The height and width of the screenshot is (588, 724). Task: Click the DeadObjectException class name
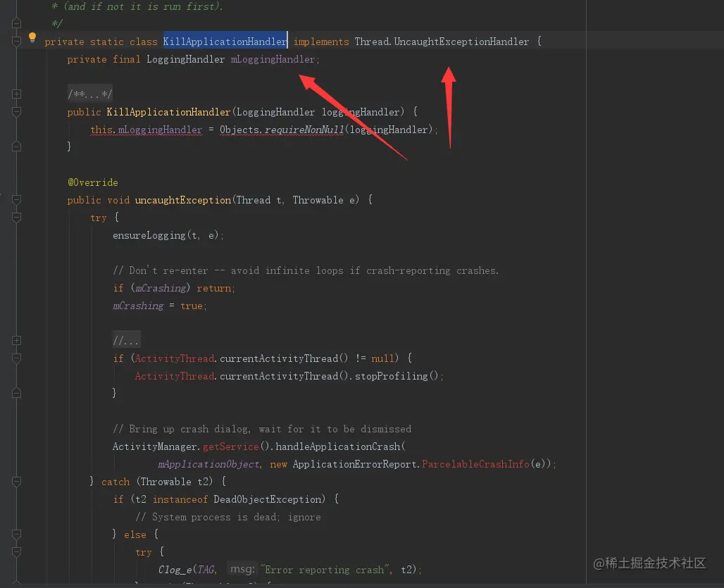tap(268, 499)
